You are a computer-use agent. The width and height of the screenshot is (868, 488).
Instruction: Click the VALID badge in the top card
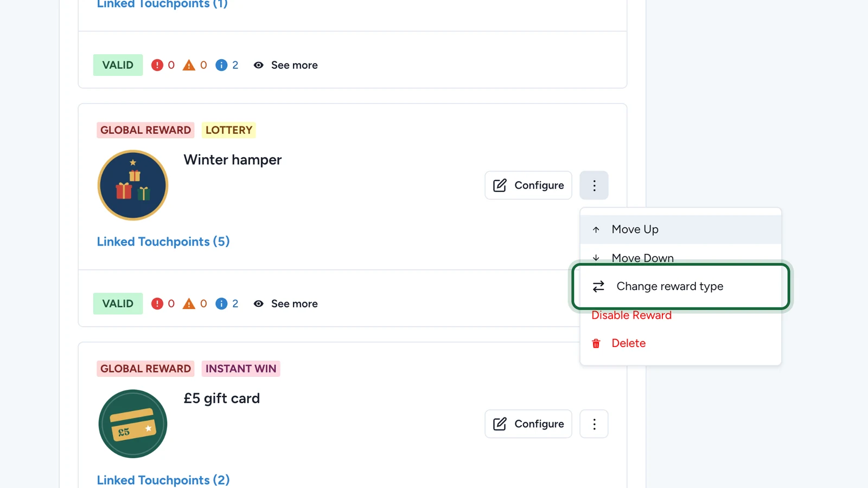118,65
